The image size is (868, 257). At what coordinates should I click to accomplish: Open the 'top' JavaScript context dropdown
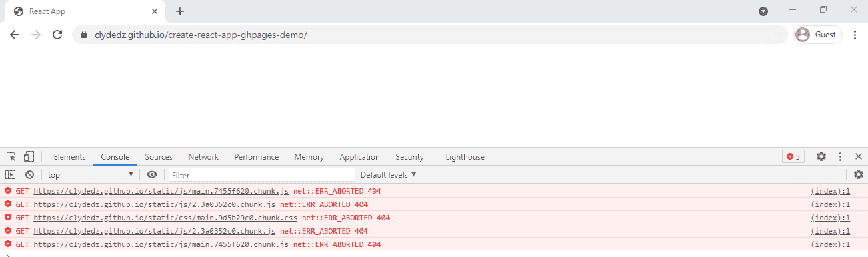[90, 174]
